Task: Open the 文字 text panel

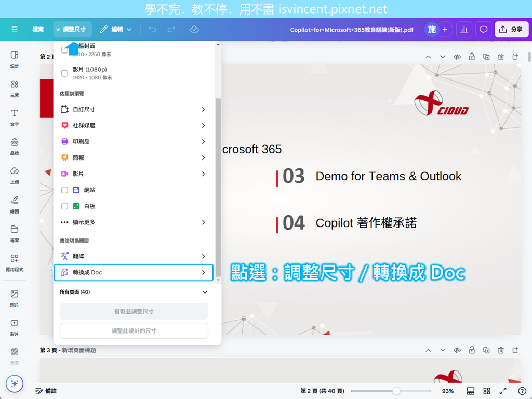Action: (14, 117)
